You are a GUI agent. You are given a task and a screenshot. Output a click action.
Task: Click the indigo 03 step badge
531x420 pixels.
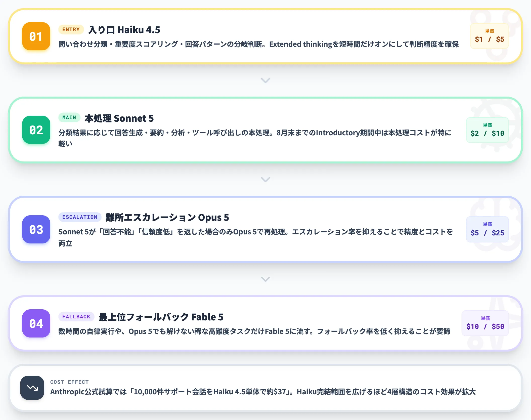[x=36, y=229]
